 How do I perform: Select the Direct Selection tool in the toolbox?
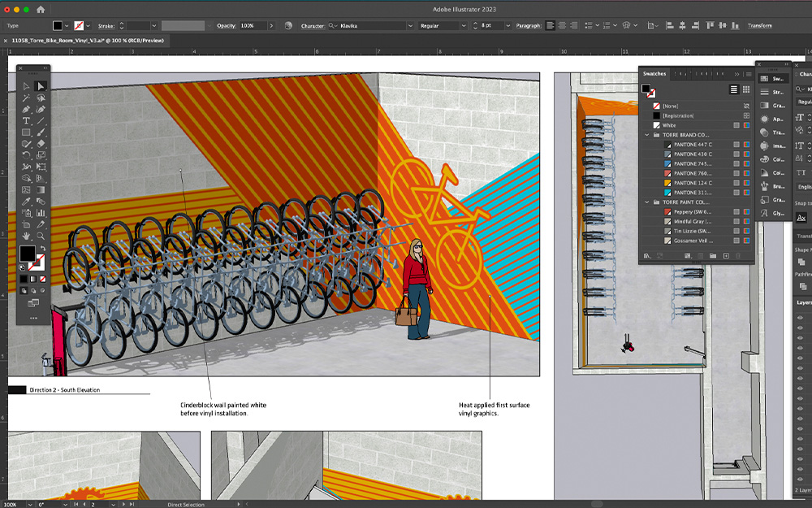pos(41,86)
